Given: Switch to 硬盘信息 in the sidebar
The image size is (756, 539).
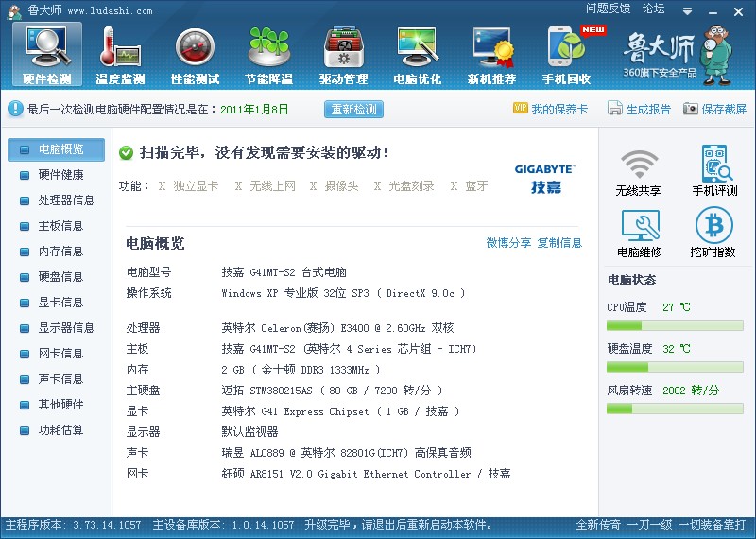Looking at the screenshot, I should point(60,277).
